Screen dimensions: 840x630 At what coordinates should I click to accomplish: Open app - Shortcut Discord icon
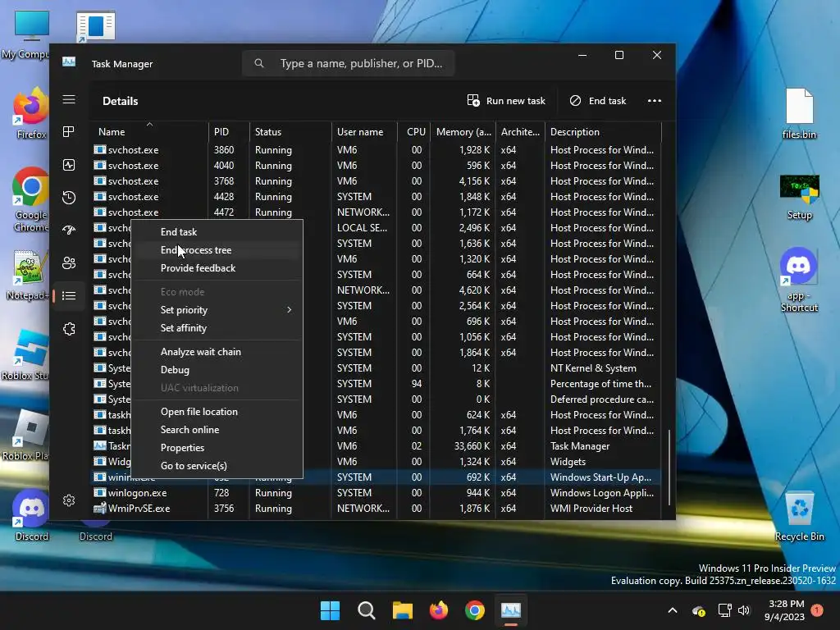coord(799,280)
